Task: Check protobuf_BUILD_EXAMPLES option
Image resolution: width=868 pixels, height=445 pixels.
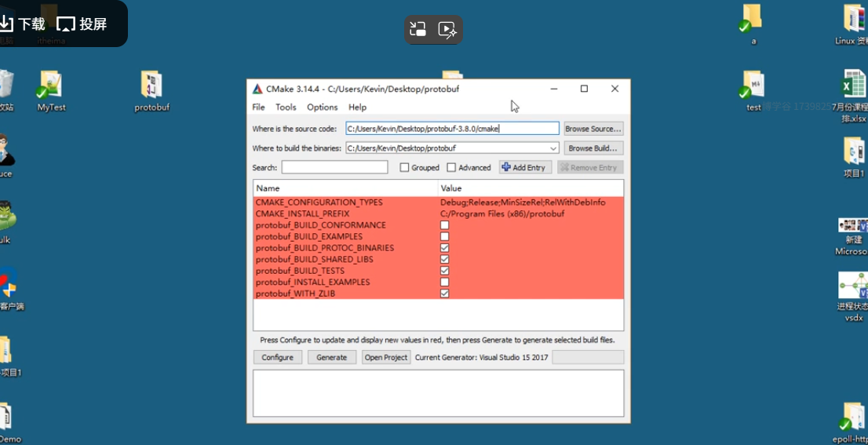Action: (444, 237)
